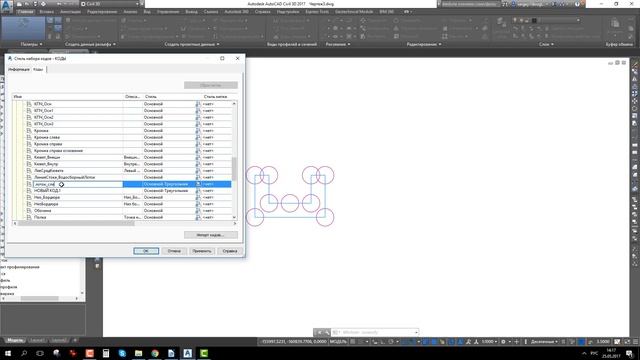640x360 pixels.
Task: Open the Главная ribbon tab
Action: click(25, 12)
